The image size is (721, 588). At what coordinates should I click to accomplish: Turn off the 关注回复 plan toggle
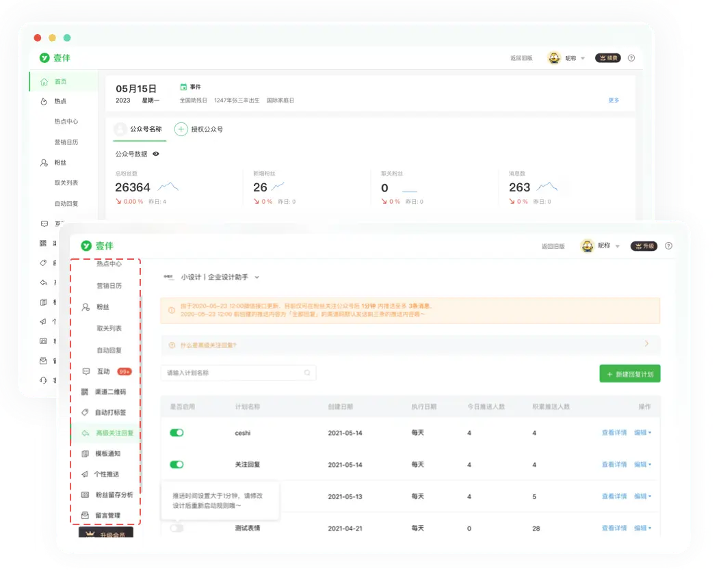coord(176,464)
